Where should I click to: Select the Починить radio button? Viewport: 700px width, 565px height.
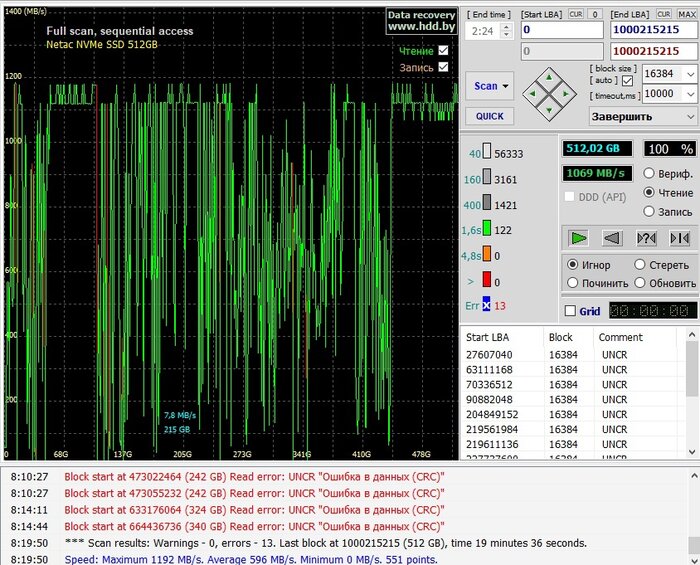click(573, 282)
